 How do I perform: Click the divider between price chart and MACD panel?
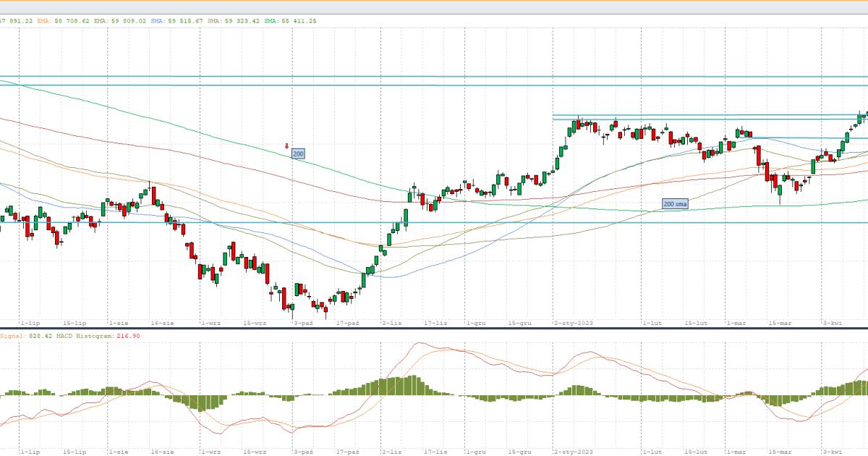pyautogui.click(x=434, y=329)
